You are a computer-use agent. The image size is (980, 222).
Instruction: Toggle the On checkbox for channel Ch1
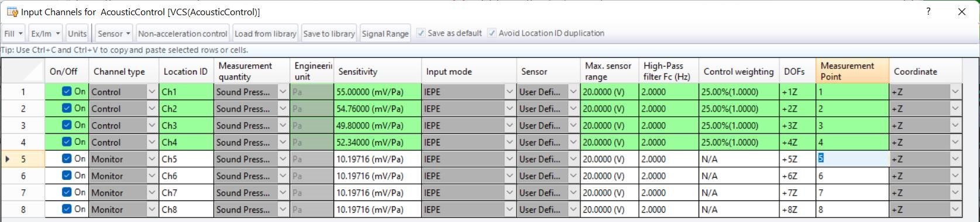pos(67,91)
